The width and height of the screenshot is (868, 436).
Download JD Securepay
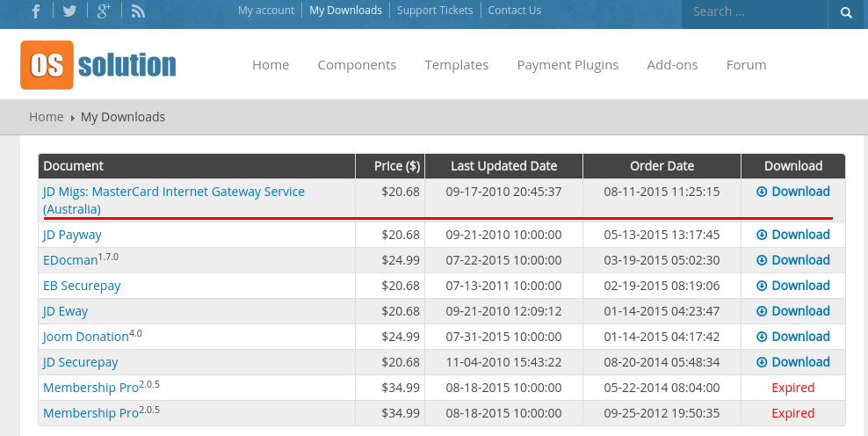point(793,362)
